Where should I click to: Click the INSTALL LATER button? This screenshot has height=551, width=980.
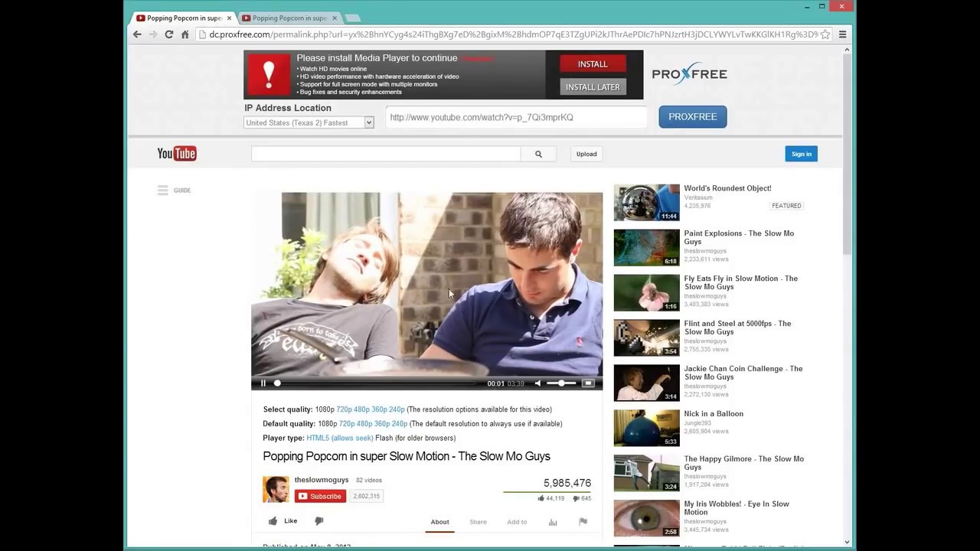pos(593,87)
